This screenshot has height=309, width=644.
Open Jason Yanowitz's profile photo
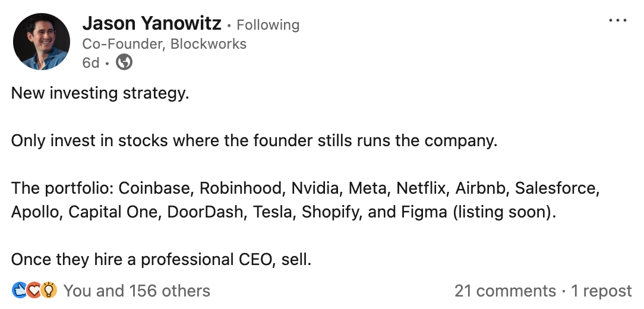42,42
